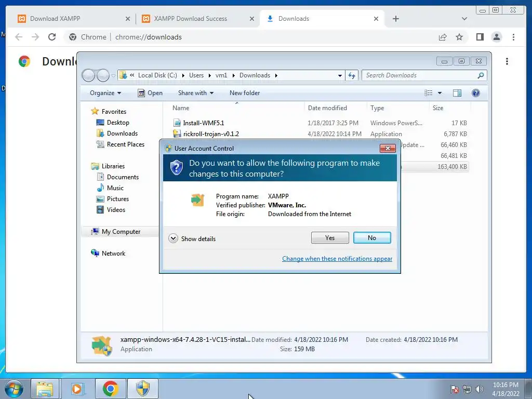Click Yes in User Account Control dialog
Image resolution: width=532 pixels, height=399 pixels.
point(330,238)
